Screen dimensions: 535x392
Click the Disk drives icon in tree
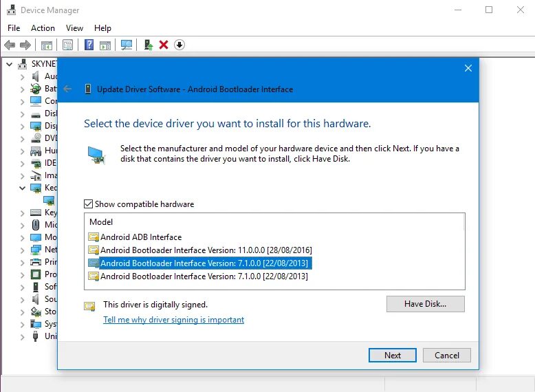click(36, 114)
